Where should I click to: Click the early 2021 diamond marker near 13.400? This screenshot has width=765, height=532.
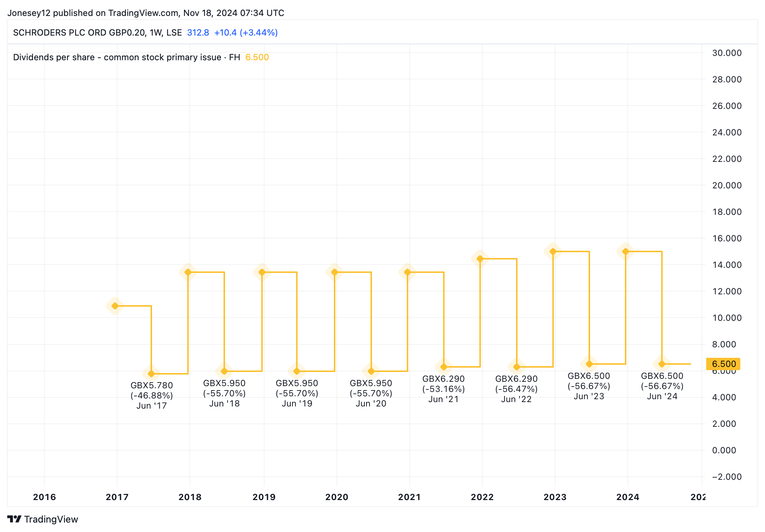pos(408,272)
